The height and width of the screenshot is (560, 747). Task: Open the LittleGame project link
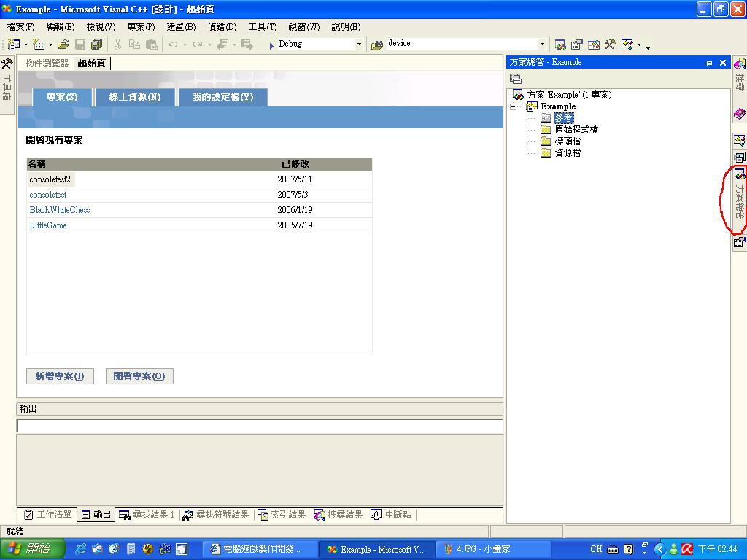pos(48,225)
